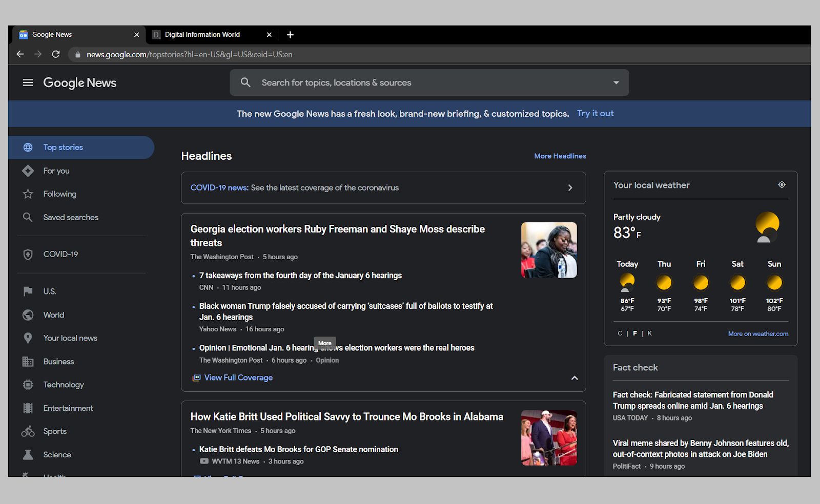Switch to Digital Information World tab
Image resolution: width=820 pixels, height=504 pixels.
tap(212, 34)
